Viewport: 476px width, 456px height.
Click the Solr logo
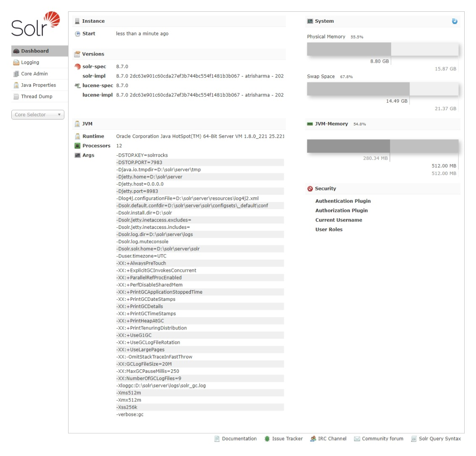tap(35, 24)
